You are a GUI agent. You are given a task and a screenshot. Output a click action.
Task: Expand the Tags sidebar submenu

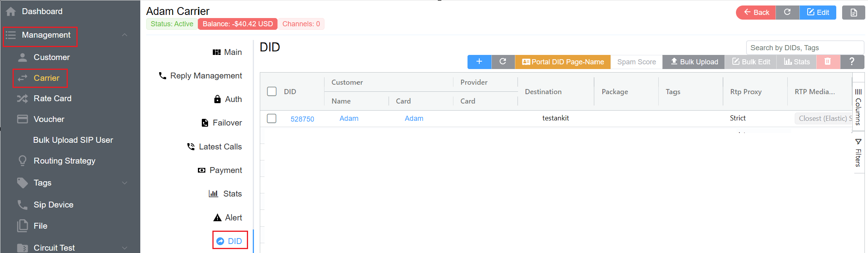[125, 183]
